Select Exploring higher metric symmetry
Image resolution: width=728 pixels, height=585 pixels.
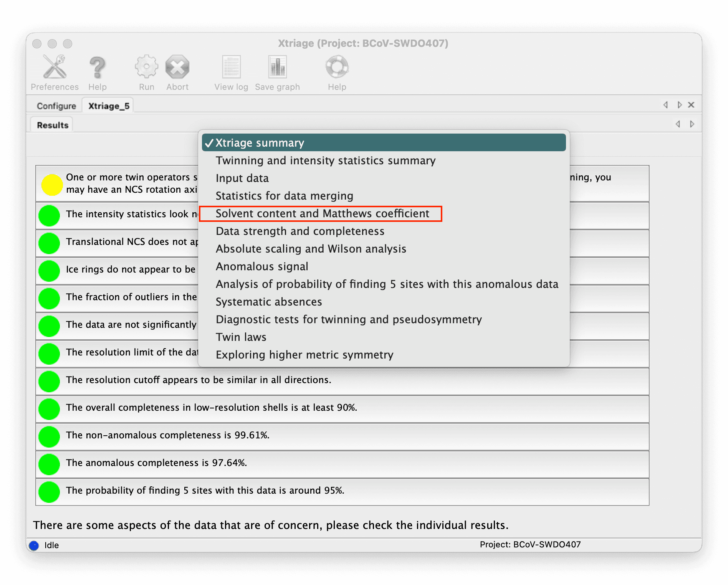click(384, 355)
